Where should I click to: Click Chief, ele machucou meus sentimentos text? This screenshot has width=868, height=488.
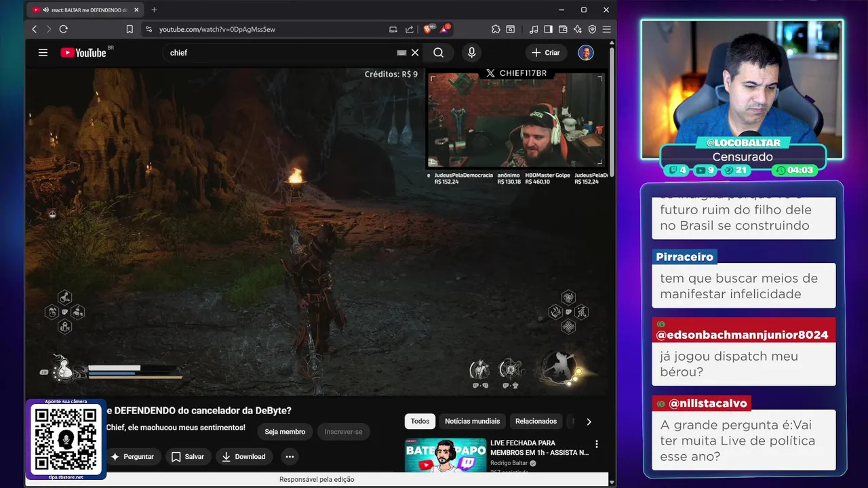176,428
